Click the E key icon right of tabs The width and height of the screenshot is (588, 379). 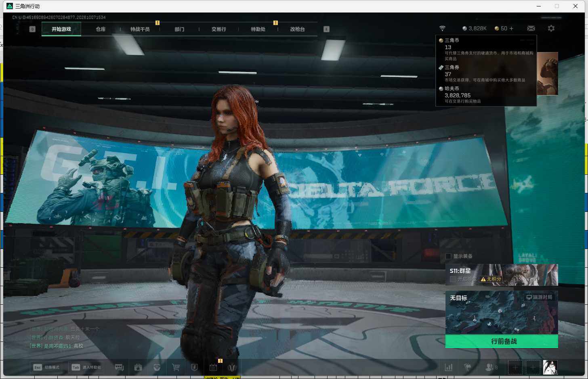(326, 29)
